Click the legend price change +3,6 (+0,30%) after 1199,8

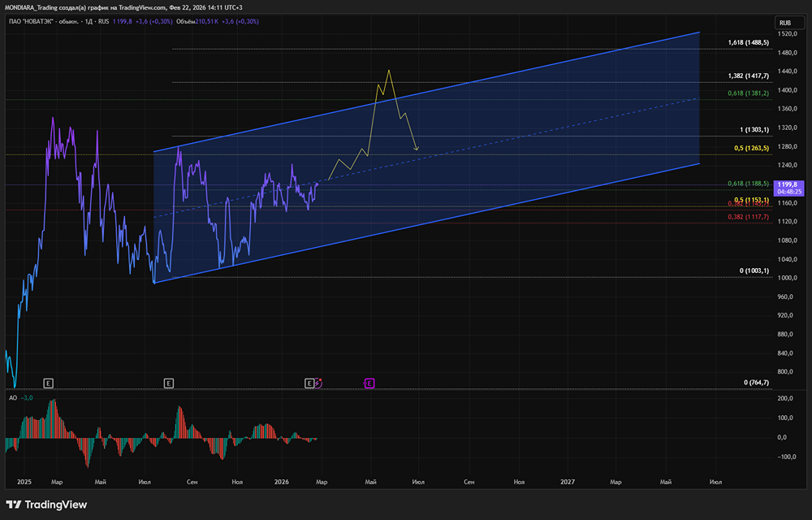155,22
